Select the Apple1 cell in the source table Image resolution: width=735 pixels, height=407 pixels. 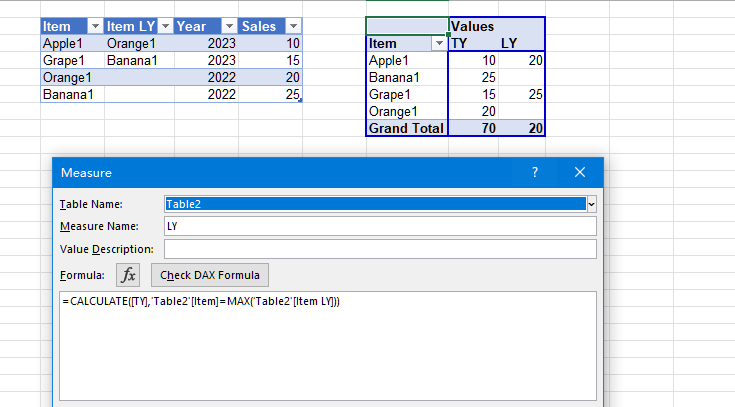point(73,44)
